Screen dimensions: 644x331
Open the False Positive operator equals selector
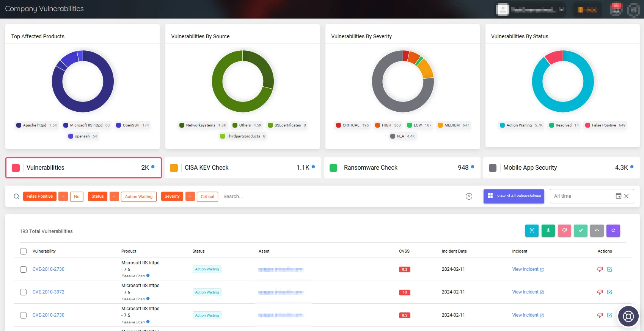tap(63, 196)
